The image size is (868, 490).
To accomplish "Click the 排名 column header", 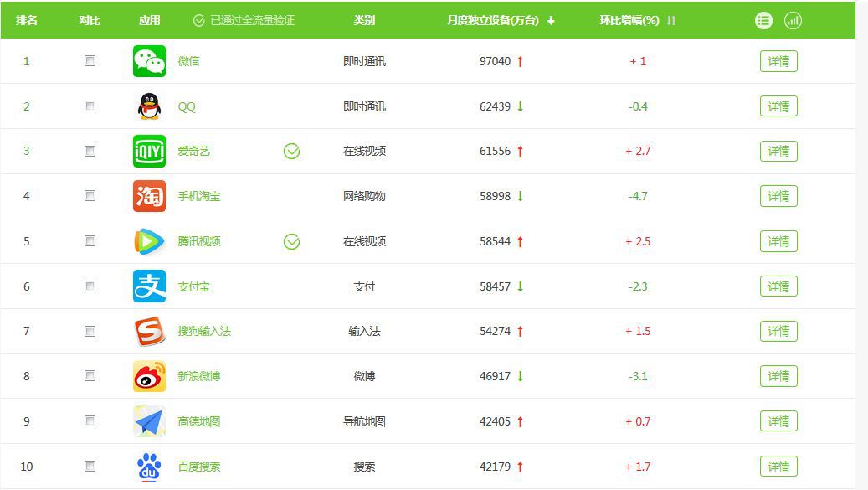I will coord(27,20).
